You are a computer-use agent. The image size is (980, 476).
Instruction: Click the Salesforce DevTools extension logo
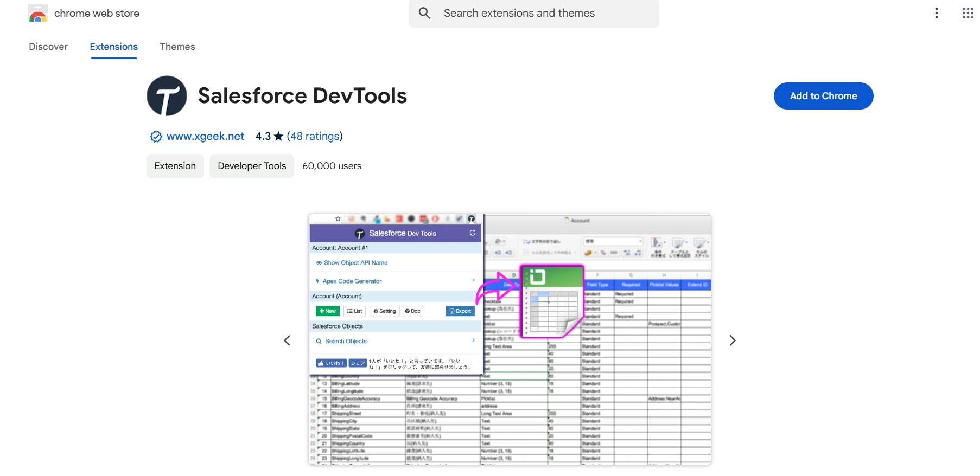point(167,96)
